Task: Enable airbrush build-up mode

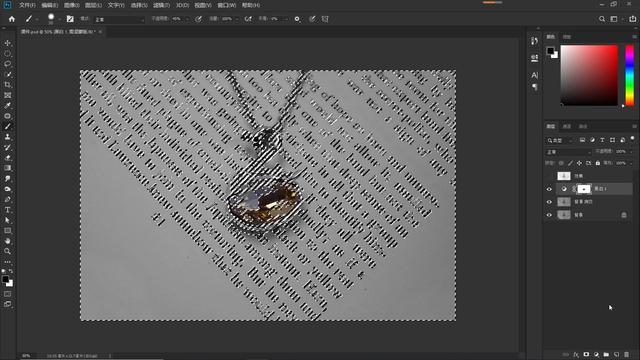Action: click(x=248, y=19)
